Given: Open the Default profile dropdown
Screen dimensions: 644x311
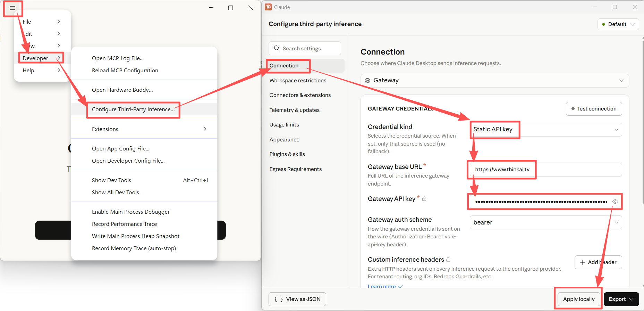Looking at the screenshot, I should (618, 24).
